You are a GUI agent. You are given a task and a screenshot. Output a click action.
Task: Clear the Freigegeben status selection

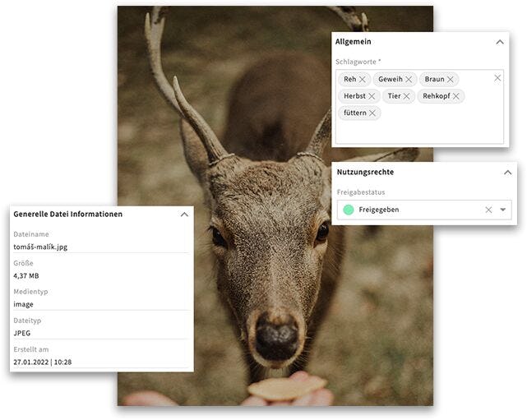click(x=488, y=210)
